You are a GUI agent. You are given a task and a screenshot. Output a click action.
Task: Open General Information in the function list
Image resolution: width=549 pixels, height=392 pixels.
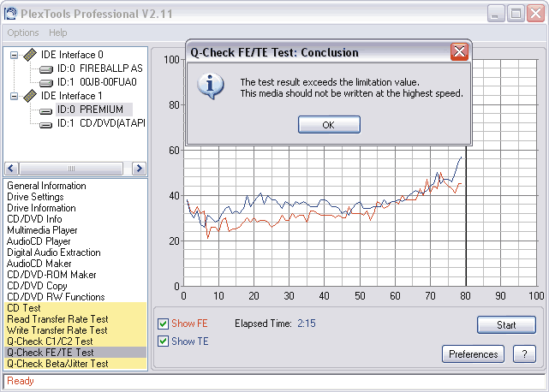(x=46, y=186)
